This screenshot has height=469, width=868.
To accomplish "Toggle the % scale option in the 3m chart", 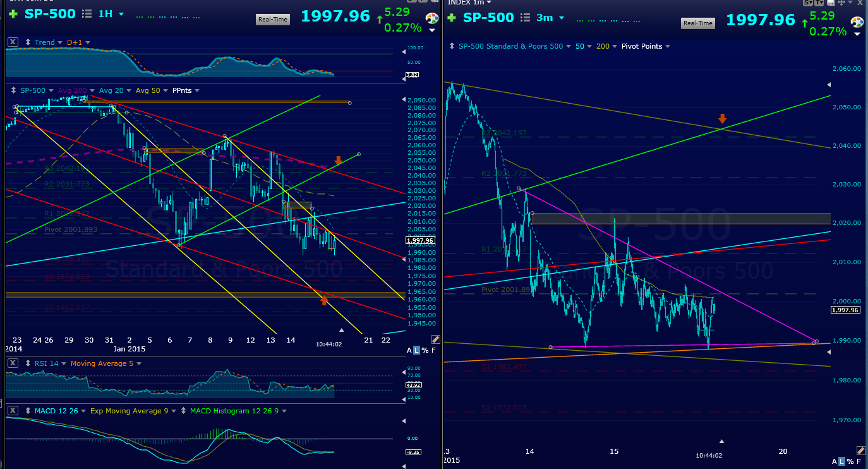I will (850, 461).
